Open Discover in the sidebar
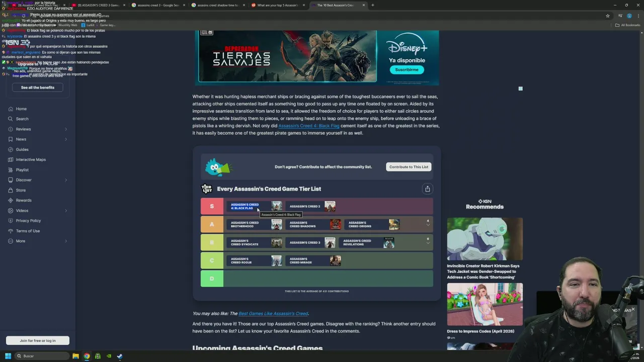This screenshot has width=644, height=362. click(24, 180)
